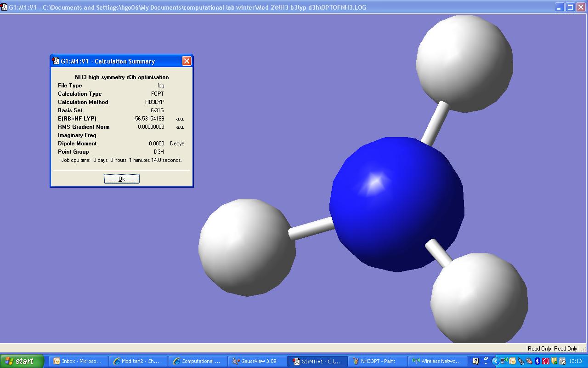Switch to Mod:tah2 Internet Explorer window
Image resolution: width=588 pixels, height=368 pixels.
point(136,361)
